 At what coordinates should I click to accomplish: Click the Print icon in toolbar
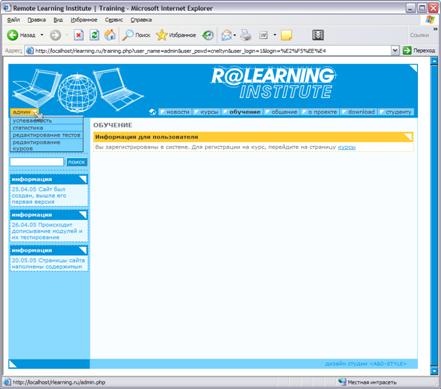pyautogui.click(x=246, y=35)
